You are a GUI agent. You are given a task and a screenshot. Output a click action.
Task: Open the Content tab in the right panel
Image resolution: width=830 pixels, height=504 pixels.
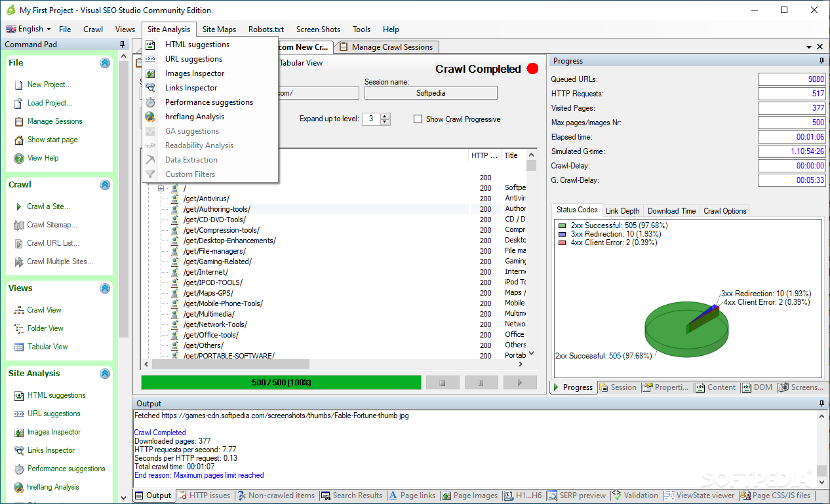coord(715,387)
